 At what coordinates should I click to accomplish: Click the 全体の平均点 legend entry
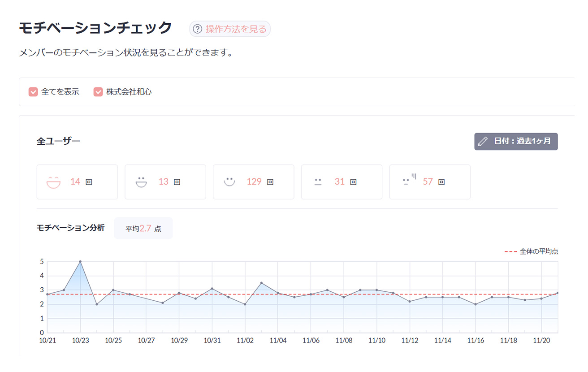pyautogui.click(x=532, y=252)
